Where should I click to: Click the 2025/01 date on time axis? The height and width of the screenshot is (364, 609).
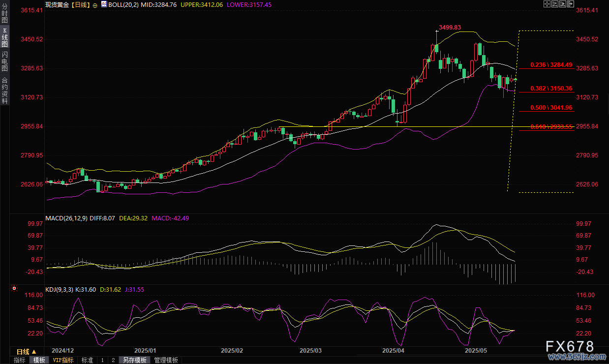145,351
